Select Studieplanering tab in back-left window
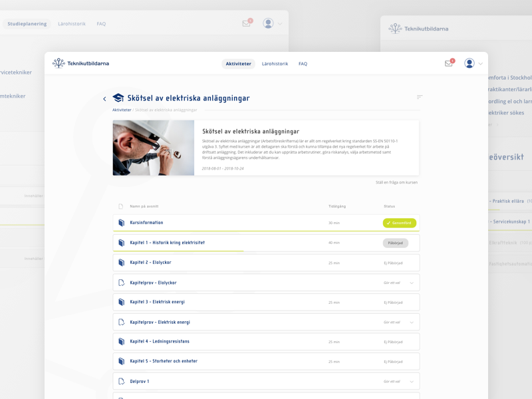The width and height of the screenshot is (532, 399). tap(27, 24)
